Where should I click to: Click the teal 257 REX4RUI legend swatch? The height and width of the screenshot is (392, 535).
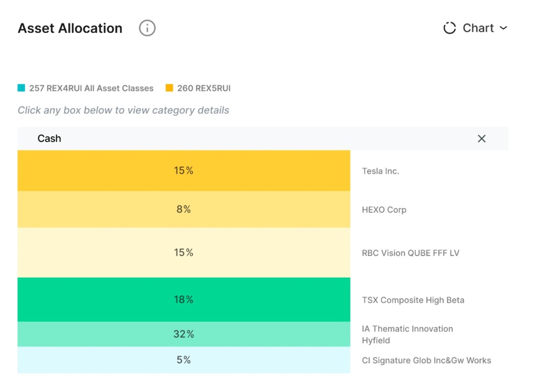coord(21,88)
